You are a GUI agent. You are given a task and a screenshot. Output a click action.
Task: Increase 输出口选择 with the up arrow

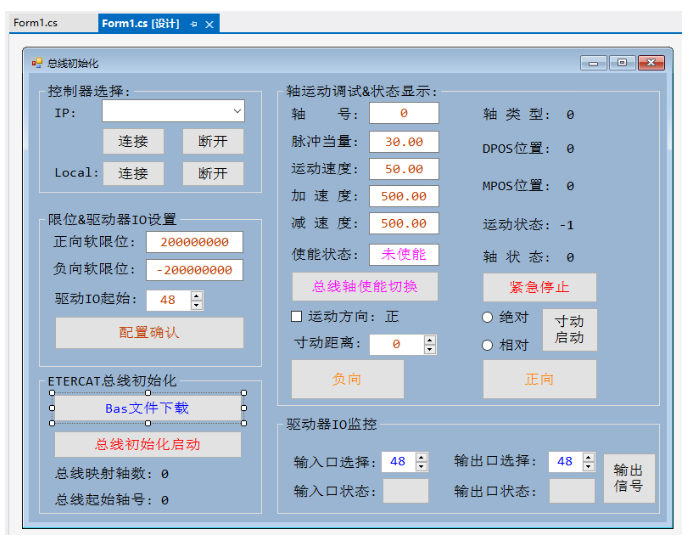588,457
